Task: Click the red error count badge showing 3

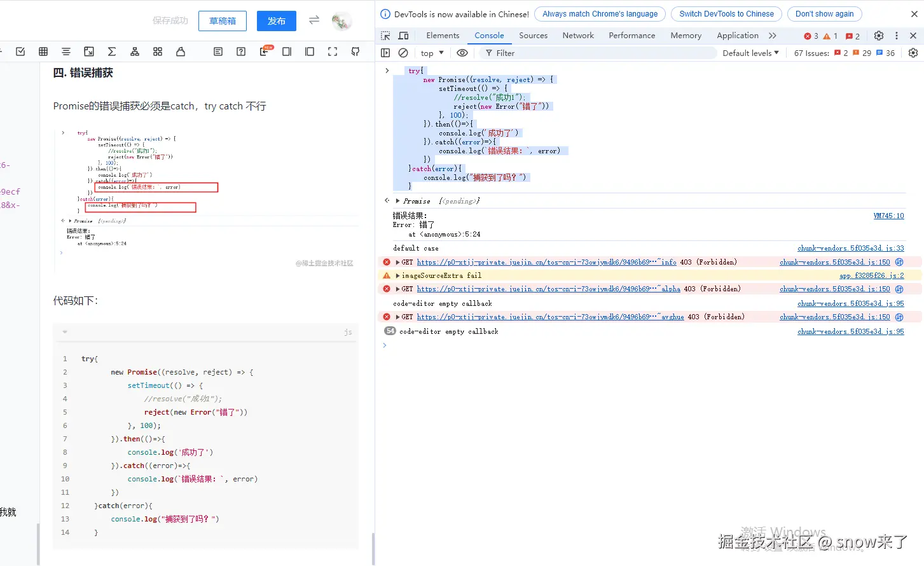Action: click(811, 36)
